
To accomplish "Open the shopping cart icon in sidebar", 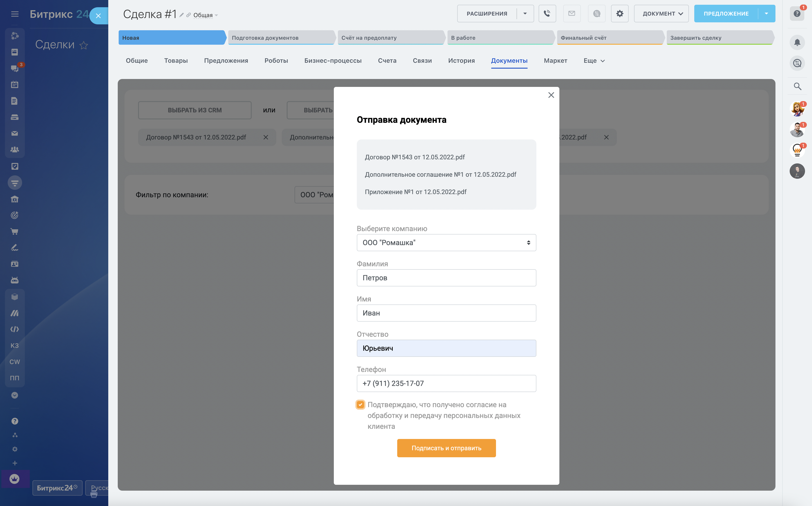I will tap(14, 232).
